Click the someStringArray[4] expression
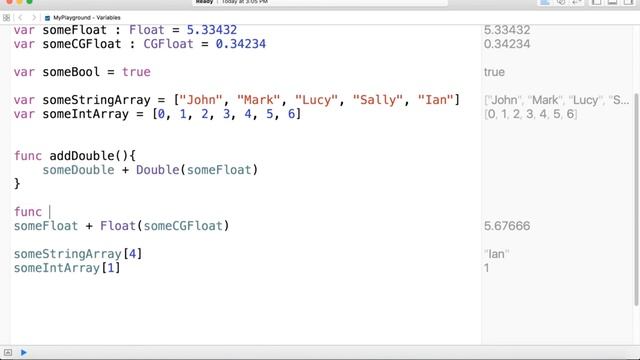Viewport: 640px width, 360px height. point(78,254)
